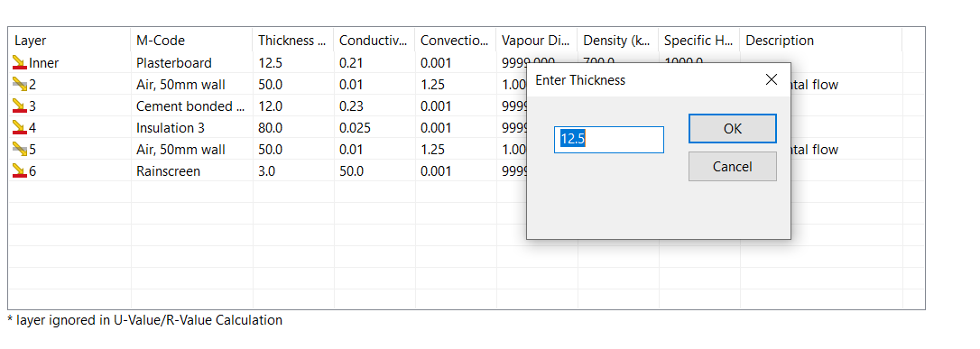Click layer 5 convection value 1.25
Image resolution: width=980 pixels, height=349 pixels.
[432, 150]
